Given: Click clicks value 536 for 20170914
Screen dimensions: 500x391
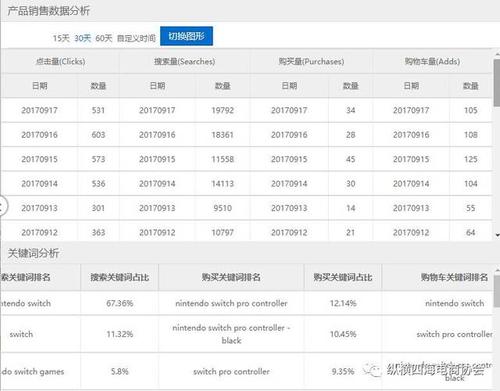Looking at the screenshot, I should (98, 183).
